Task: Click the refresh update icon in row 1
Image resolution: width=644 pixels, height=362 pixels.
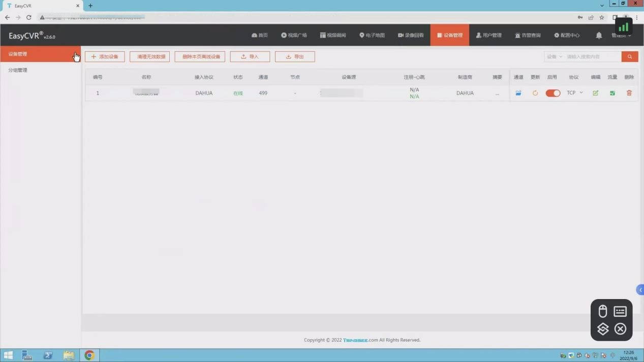Action: [535, 93]
